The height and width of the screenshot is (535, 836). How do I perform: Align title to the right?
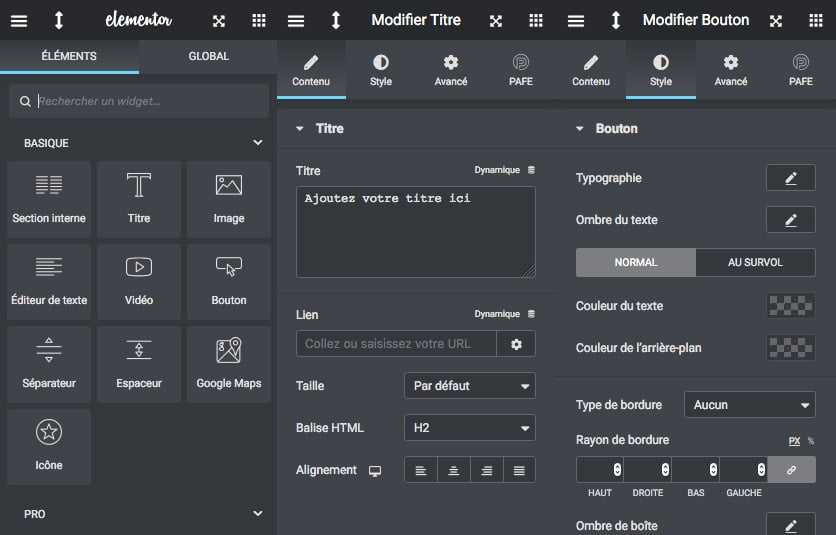(x=486, y=470)
